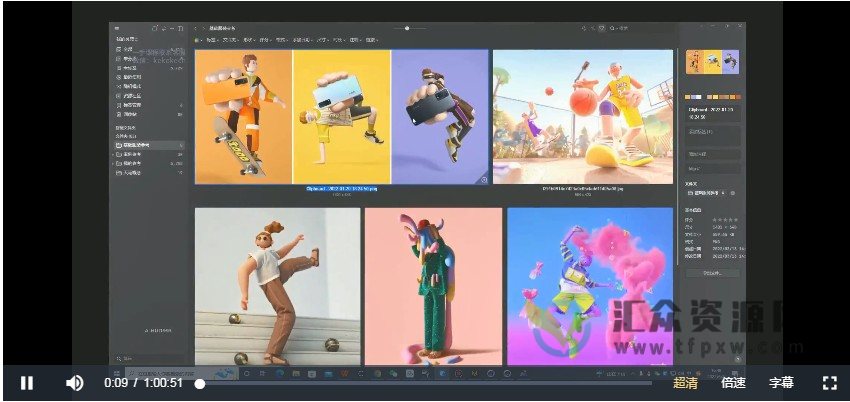The image size is (850, 402).
Task: Select the green suit character image
Action: click(x=434, y=286)
